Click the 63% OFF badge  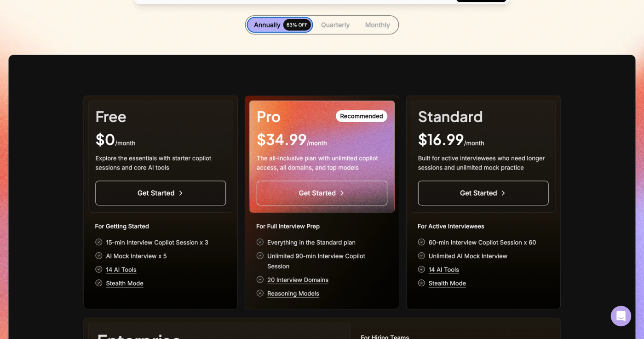click(x=297, y=25)
